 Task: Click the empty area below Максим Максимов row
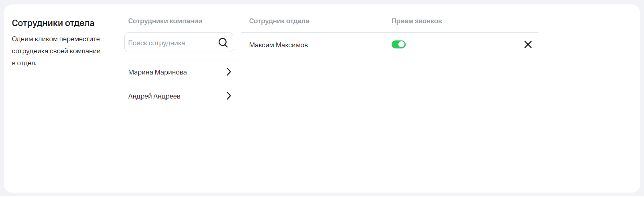pyautogui.click(x=389, y=120)
